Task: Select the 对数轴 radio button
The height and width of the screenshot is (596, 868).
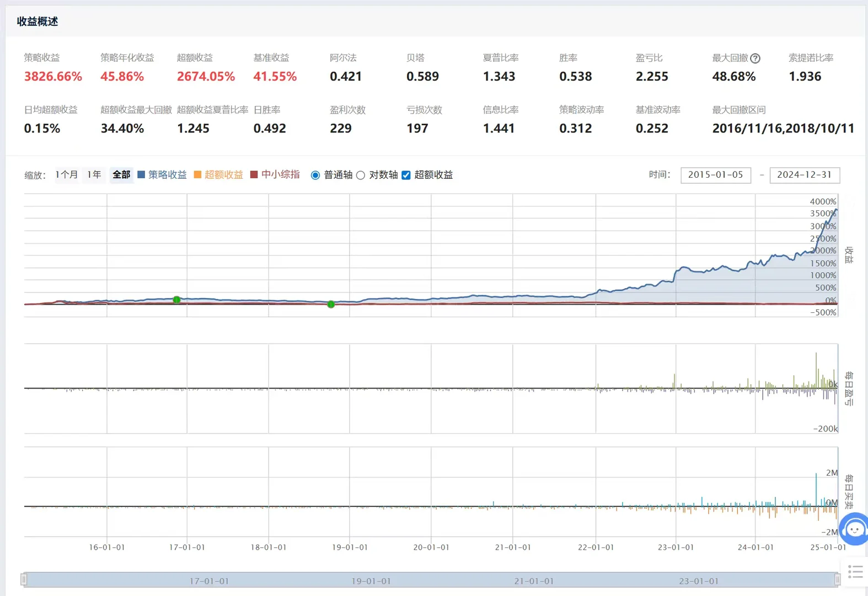Action: tap(361, 175)
